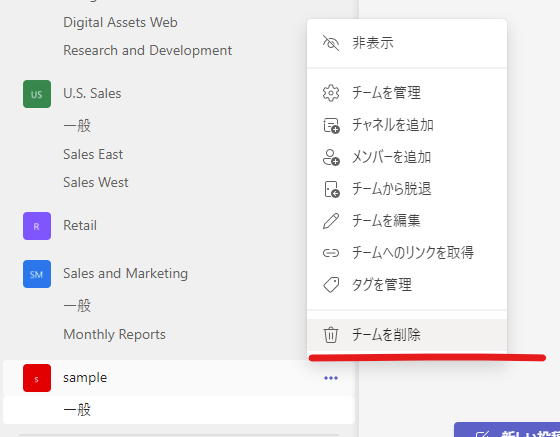The height and width of the screenshot is (437, 560).
Task: Click the trash can delete icon
Action: pos(331,335)
